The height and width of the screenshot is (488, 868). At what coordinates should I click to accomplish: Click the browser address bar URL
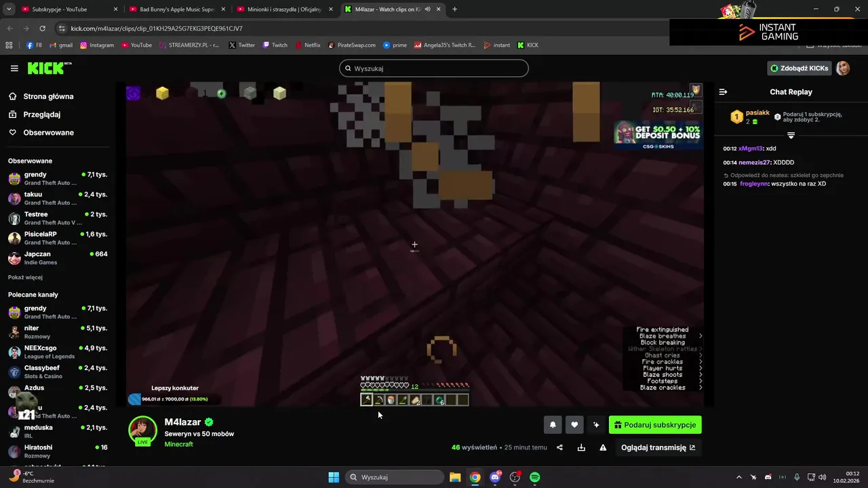157,28
